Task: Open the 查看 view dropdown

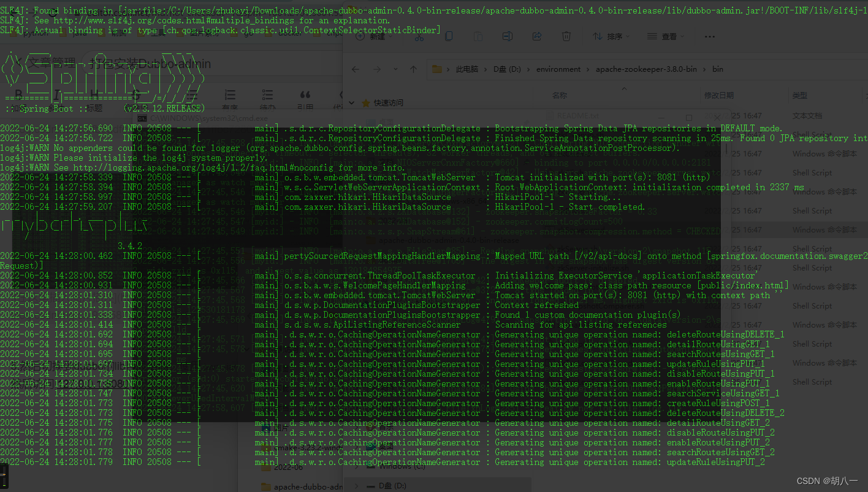Action: [666, 37]
